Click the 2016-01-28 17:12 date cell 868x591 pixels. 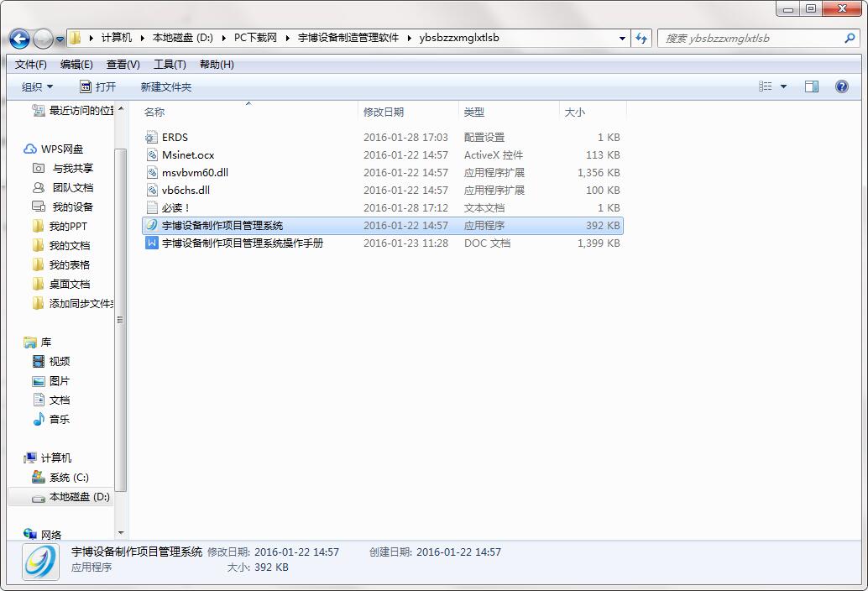click(405, 208)
